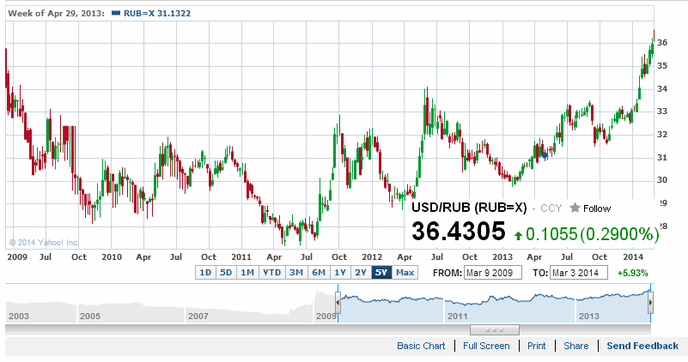Click the 36 value on the price axis

(662, 43)
